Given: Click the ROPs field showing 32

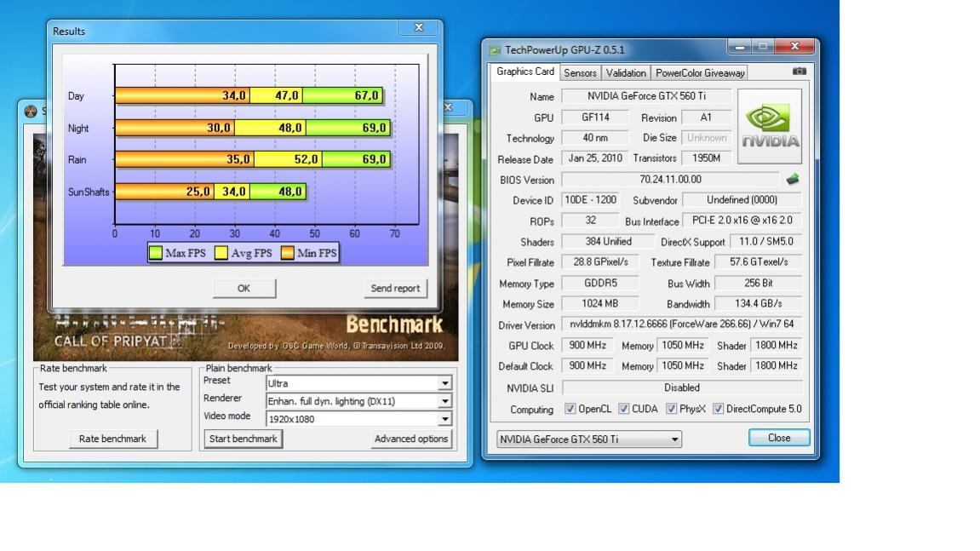Looking at the screenshot, I should (x=590, y=221).
